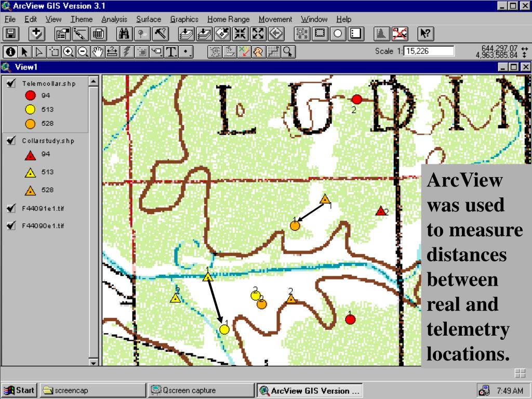Click the ArcView GIS taskbar button
Viewport: 532px width, 399px height.
310,390
